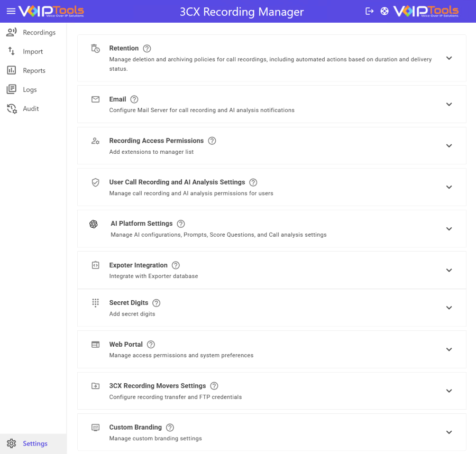This screenshot has width=476, height=454.
Task: Click help icon beside Web Portal
Action: tap(151, 345)
